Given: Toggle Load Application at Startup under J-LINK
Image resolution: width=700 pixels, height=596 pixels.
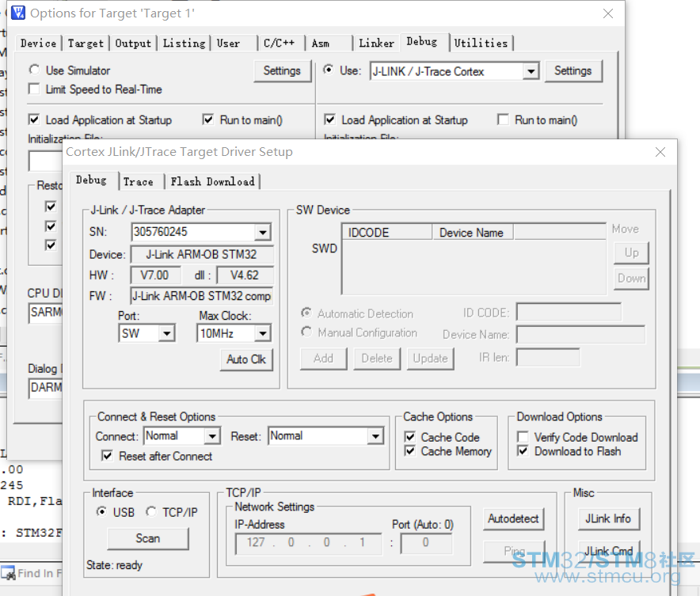Looking at the screenshot, I should (x=329, y=120).
